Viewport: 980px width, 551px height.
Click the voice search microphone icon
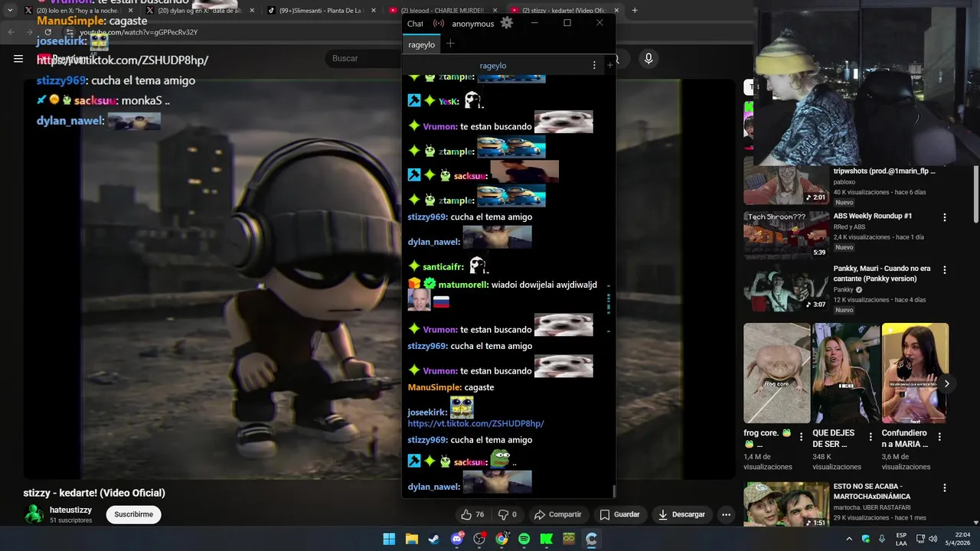click(648, 59)
